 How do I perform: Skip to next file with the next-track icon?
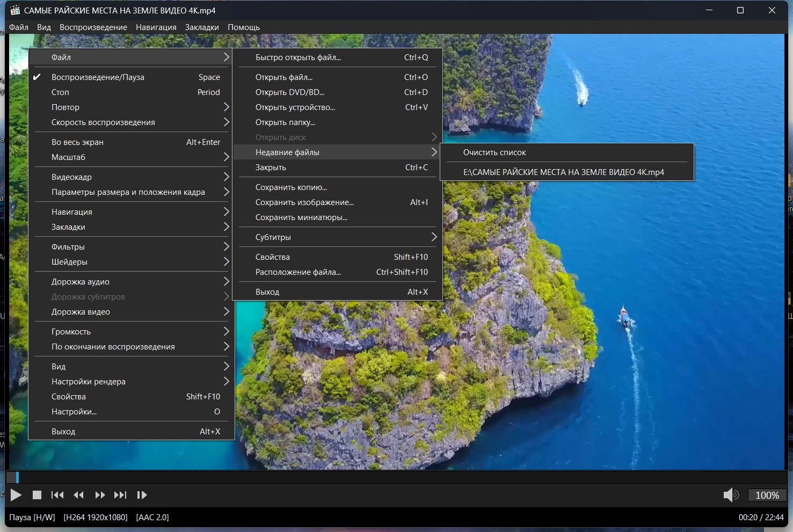click(120, 495)
